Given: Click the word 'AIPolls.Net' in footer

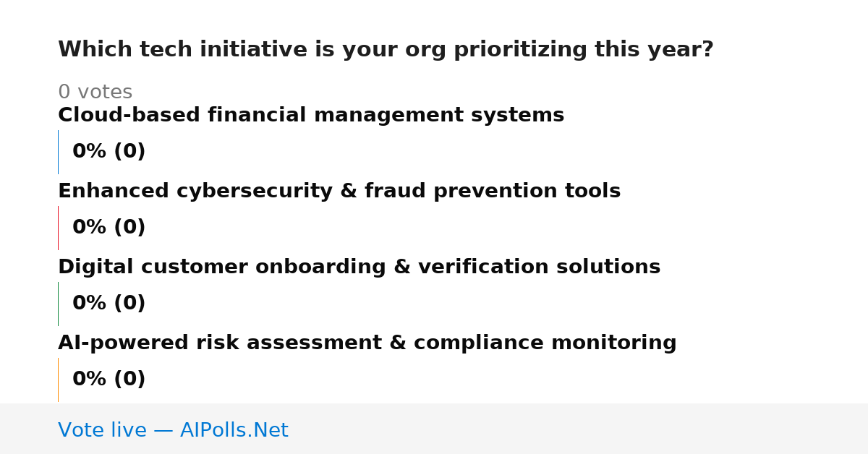Looking at the screenshot, I should tap(234, 430).
